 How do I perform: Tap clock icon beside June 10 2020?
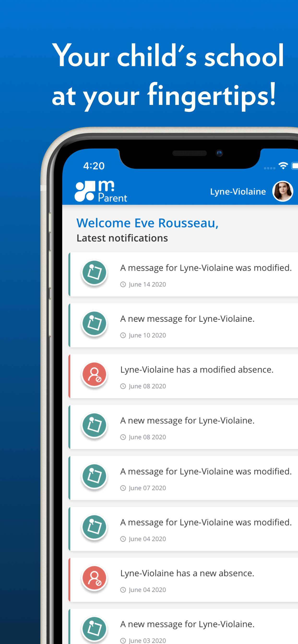[123, 335]
